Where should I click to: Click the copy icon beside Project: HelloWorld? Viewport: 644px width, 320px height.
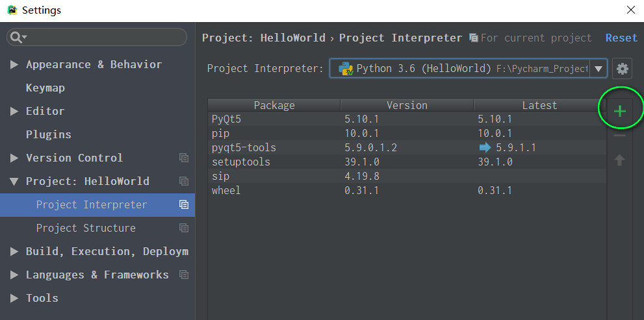point(184,181)
